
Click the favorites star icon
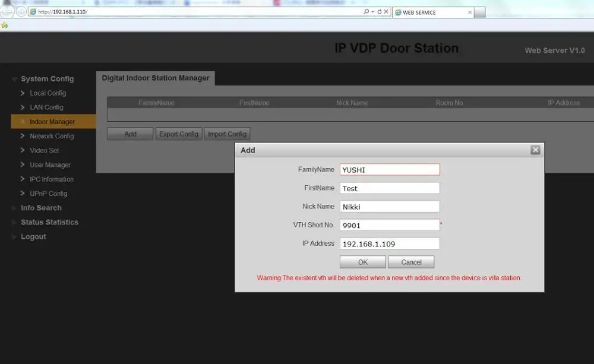[x=5, y=25]
